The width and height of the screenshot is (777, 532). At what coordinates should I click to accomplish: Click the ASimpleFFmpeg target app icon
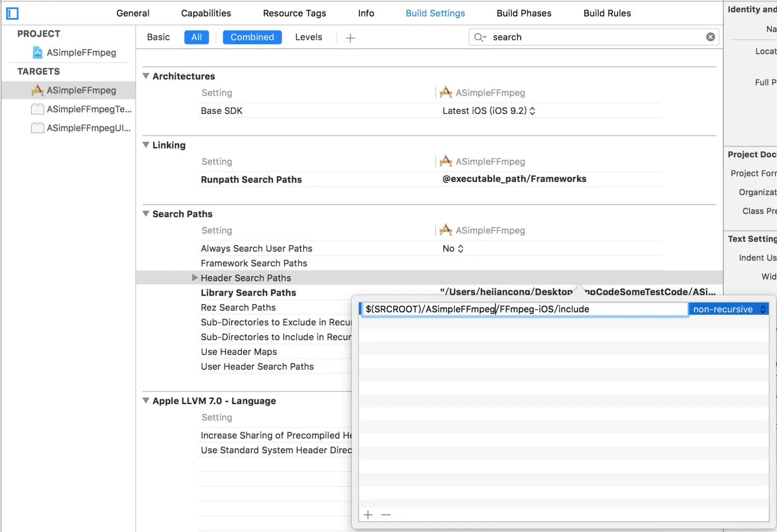pos(37,90)
